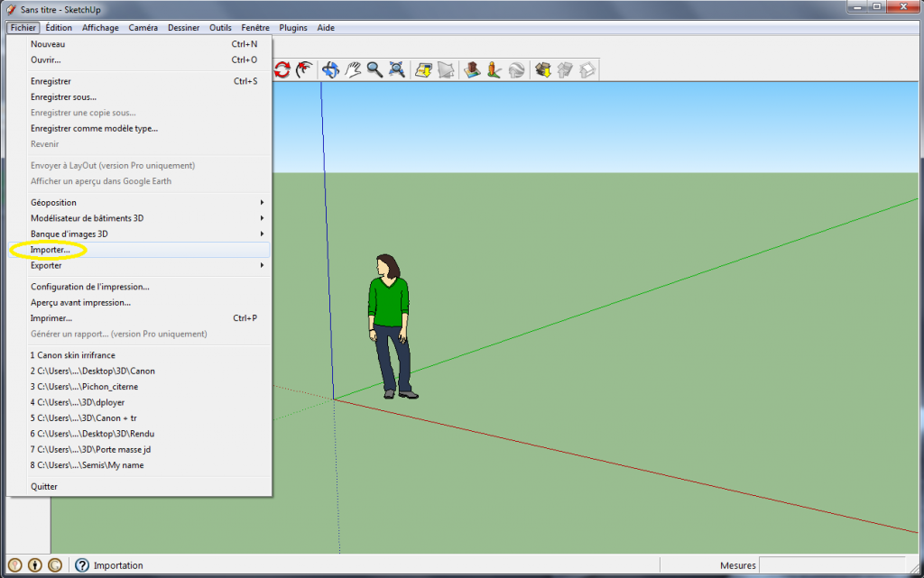
Task: Click Preview Model in Google Earth icon
Action: (516, 70)
